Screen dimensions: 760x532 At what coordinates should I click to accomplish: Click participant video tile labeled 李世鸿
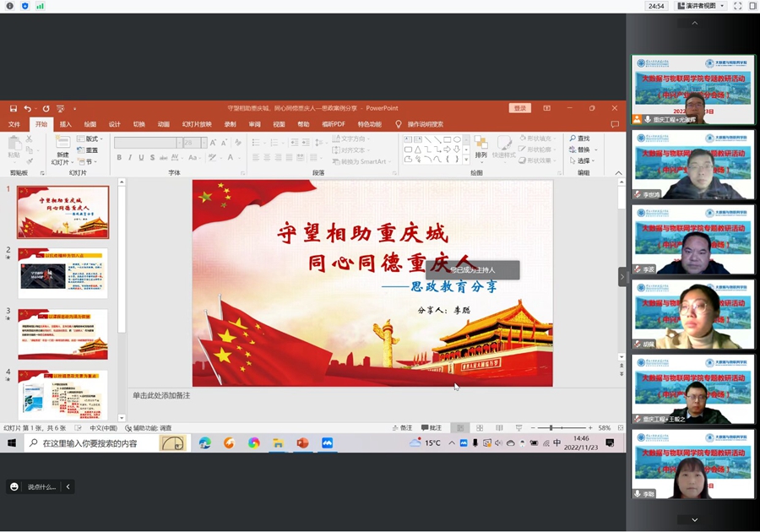693,165
